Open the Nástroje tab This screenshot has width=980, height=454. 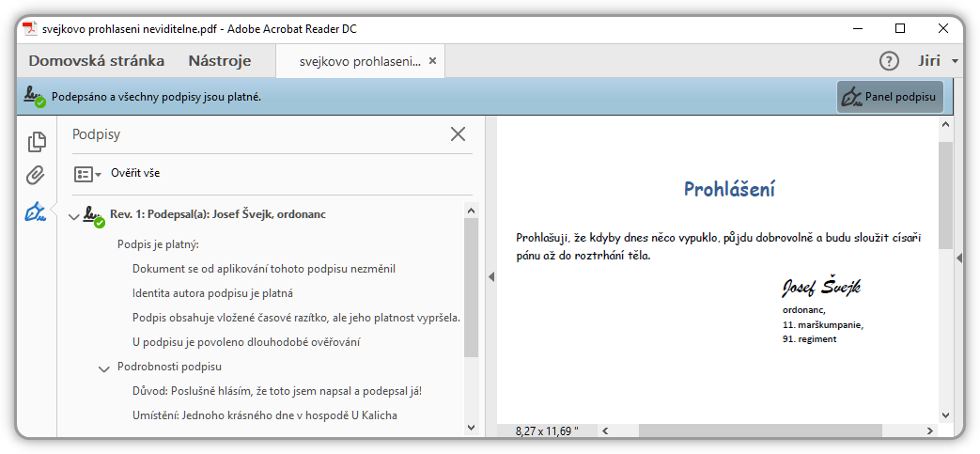(220, 61)
